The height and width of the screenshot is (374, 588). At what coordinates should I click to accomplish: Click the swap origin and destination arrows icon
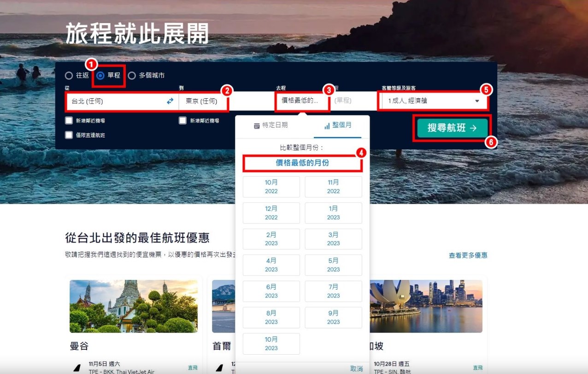[x=170, y=101]
